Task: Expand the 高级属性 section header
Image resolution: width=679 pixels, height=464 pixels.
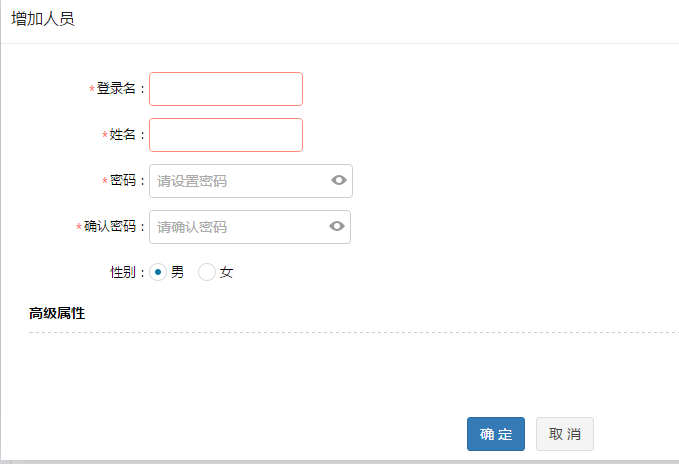Action: (57, 313)
